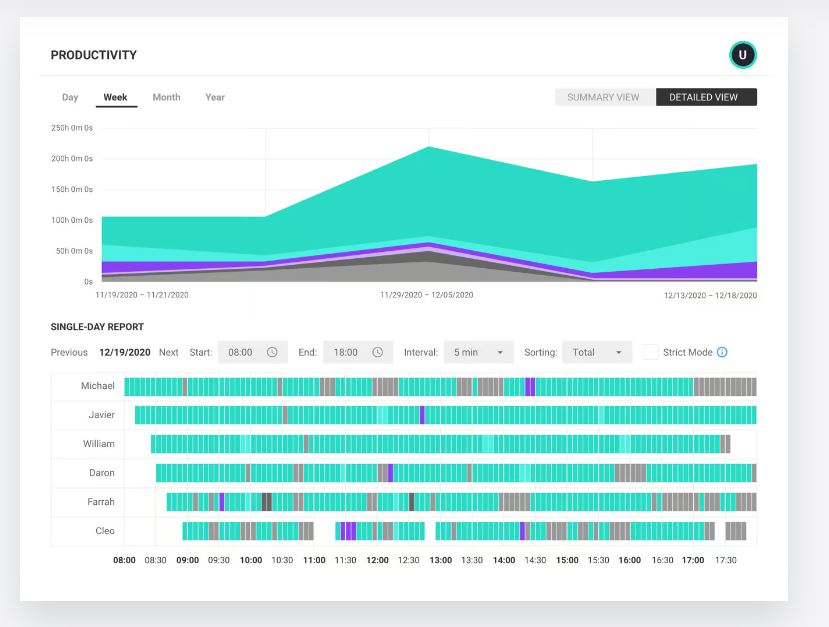Go to the Next day

[169, 352]
